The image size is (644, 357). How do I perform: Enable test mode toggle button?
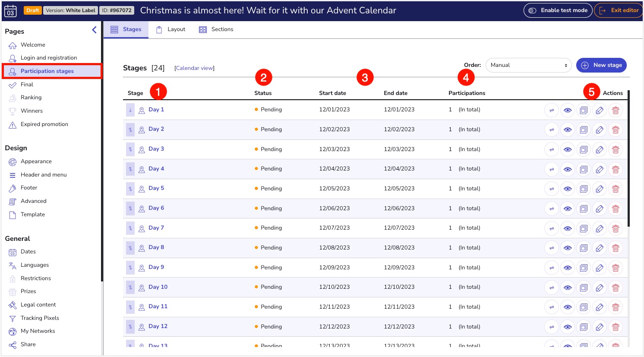coord(558,10)
